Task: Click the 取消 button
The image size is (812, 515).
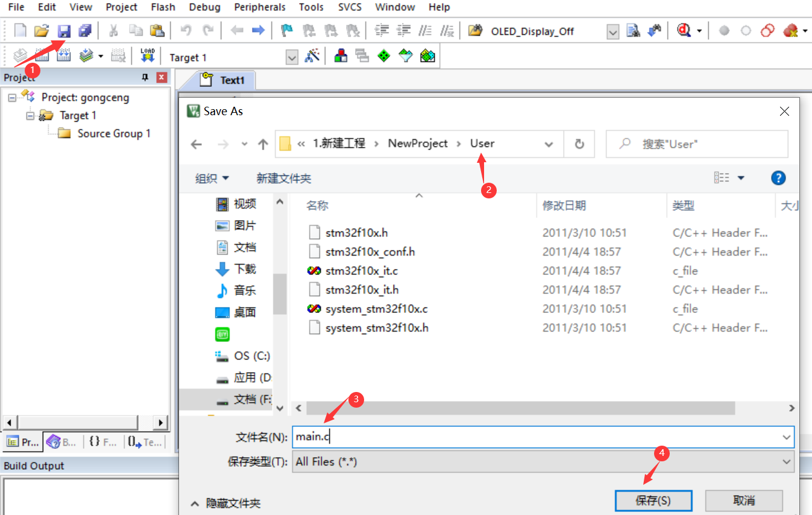Action: click(744, 501)
